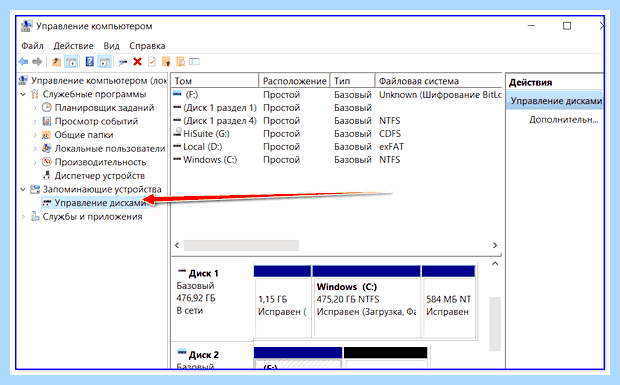Sort by the Файловая система column header
Screen dimensions: 620x385
pyautogui.click(x=438, y=81)
